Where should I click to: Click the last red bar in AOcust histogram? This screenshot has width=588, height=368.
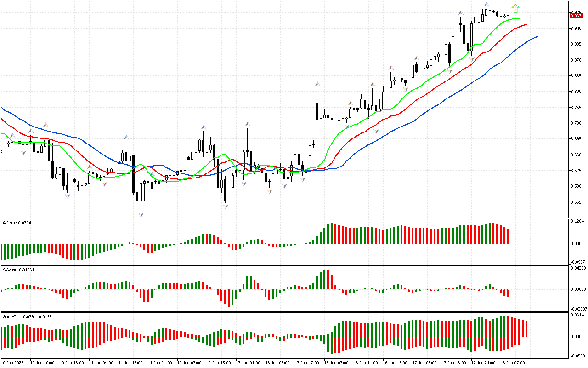[509, 236]
